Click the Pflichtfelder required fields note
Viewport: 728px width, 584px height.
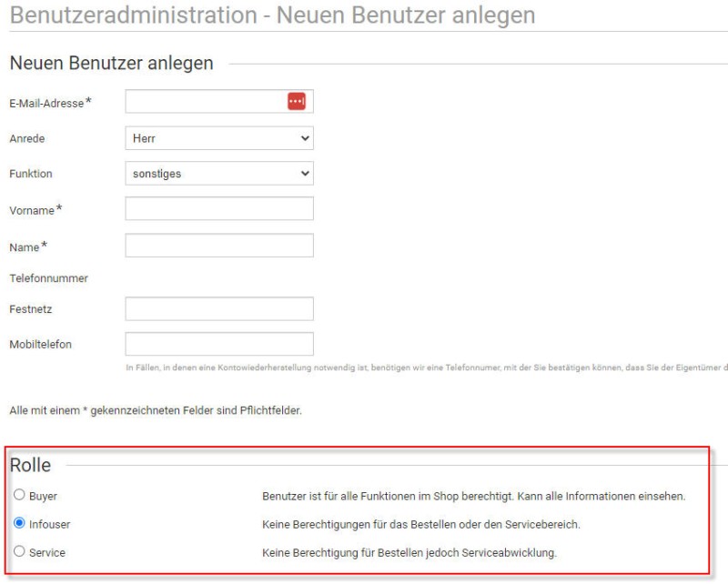(x=155, y=410)
